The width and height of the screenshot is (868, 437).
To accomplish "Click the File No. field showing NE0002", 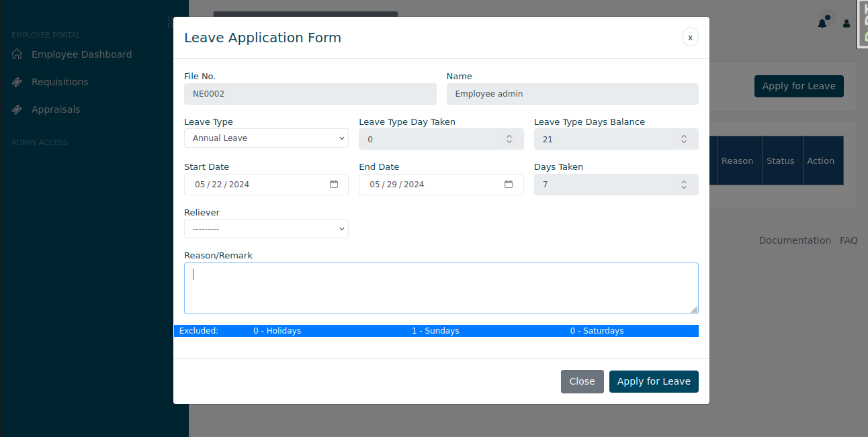I will (310, 94).
